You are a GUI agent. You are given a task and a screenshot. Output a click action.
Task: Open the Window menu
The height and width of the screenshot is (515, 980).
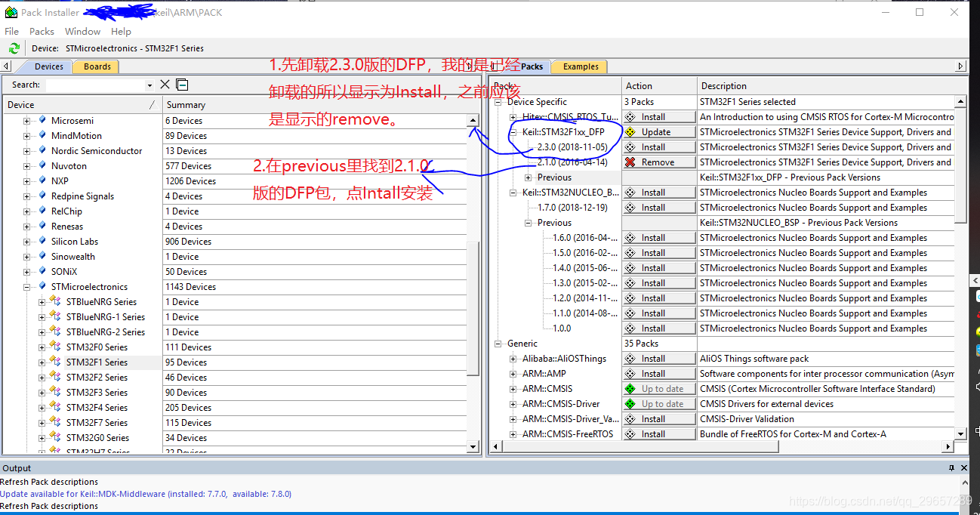82,32
